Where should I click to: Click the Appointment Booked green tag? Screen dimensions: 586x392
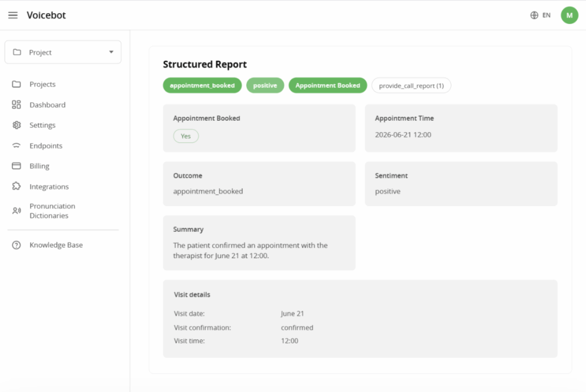tap(328, 85)
